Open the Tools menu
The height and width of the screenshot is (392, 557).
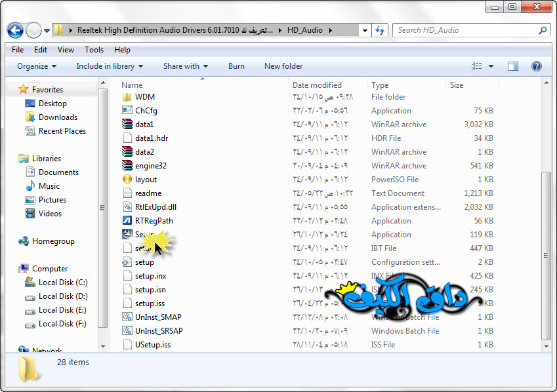point(94,50)
